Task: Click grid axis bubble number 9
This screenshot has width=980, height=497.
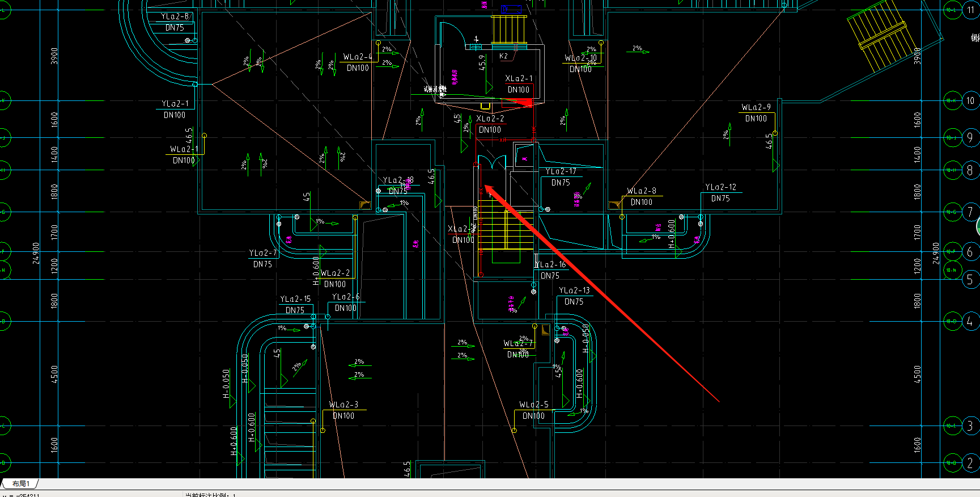Action: (970, 137)
